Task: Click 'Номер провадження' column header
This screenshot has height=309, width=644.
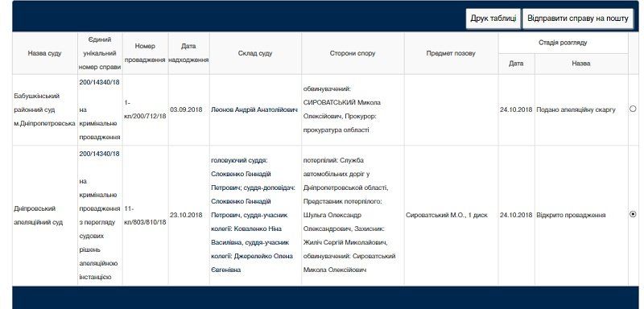Action: (145, 53)
